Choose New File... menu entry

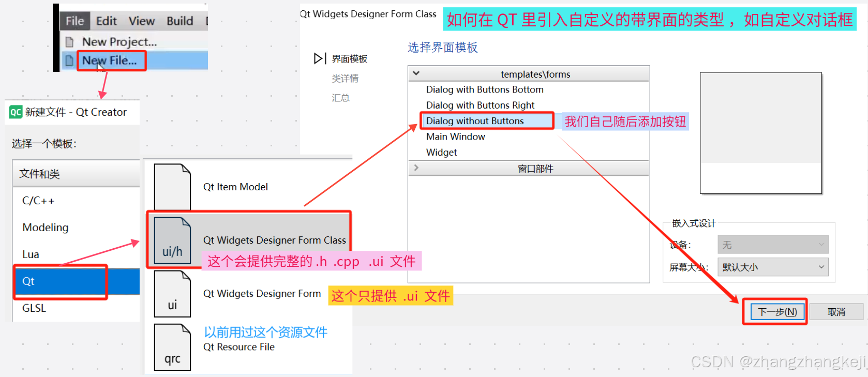pos(110,61)
